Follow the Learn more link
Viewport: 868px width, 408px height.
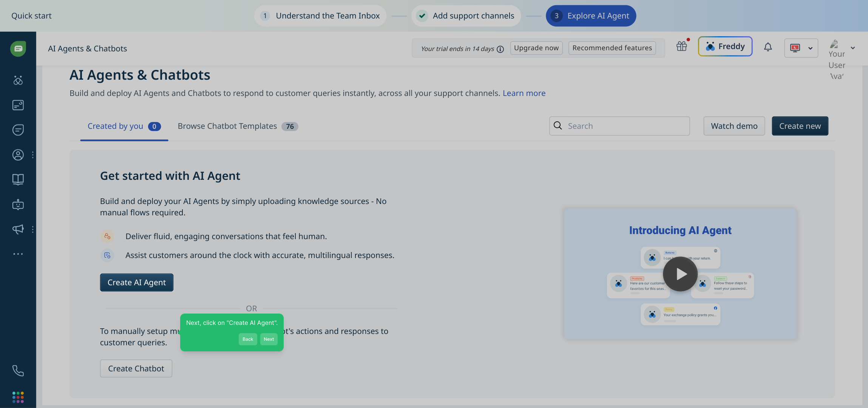[524, 93]
